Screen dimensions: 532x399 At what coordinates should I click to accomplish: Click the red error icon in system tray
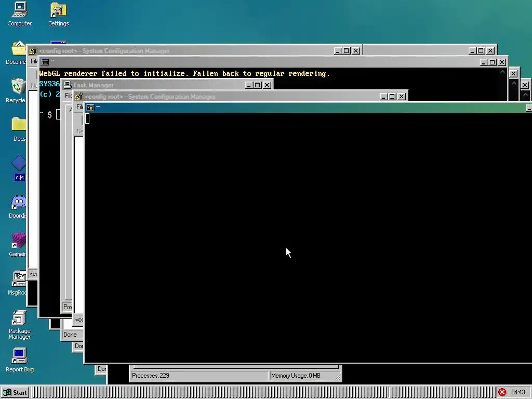coord(502,393)
